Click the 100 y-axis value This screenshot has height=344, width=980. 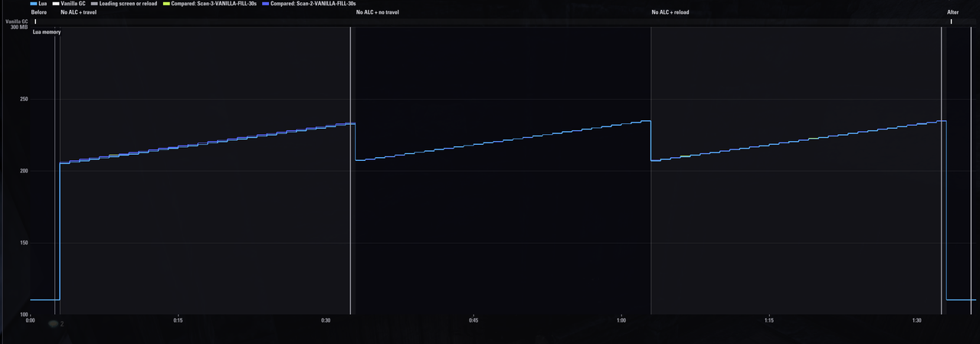24,315
